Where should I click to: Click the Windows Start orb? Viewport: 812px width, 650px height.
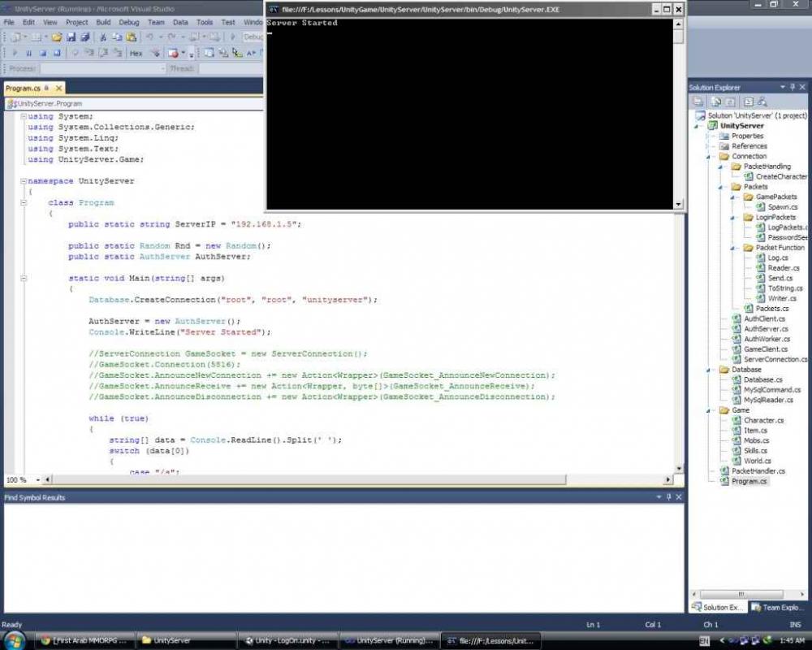point(16,639)
